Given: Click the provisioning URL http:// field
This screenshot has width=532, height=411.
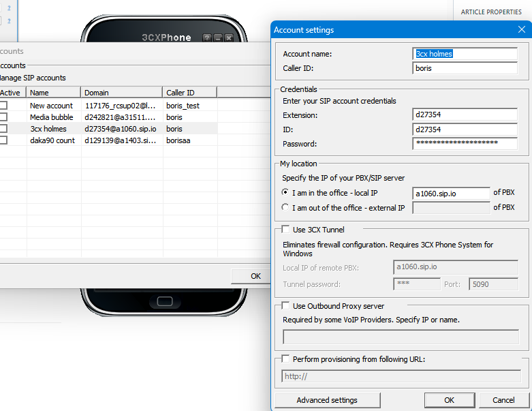Looking at the screenshot, I should point(401,376).
